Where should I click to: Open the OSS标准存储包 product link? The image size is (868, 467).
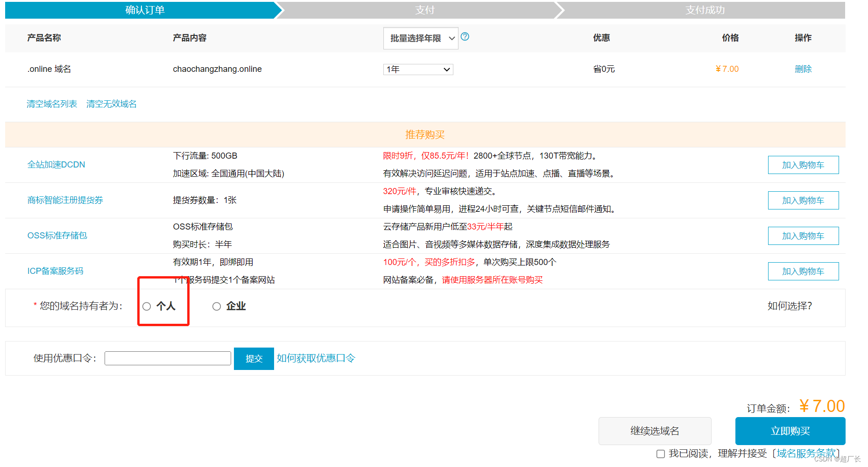[x=57, y=236]
